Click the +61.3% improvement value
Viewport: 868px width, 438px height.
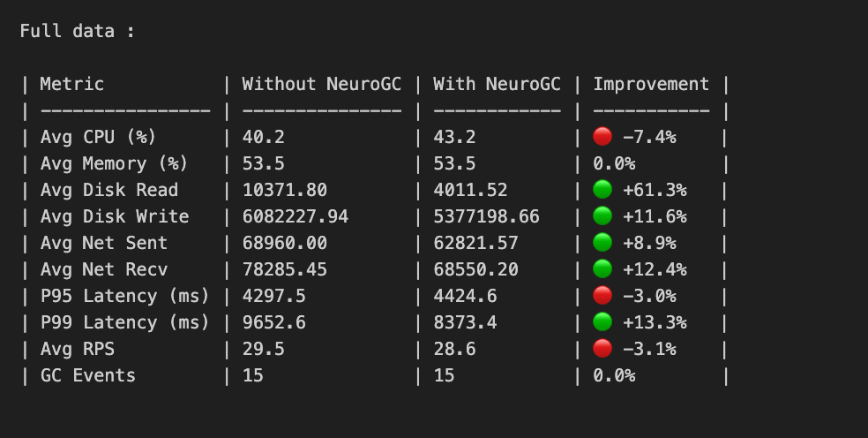(x=655, y=190)
